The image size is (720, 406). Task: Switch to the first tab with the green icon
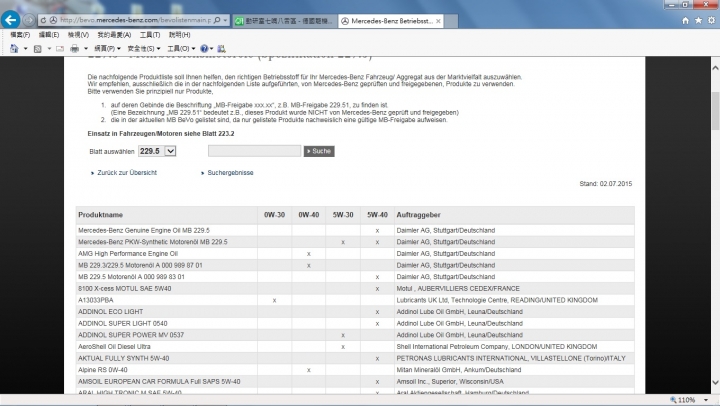click(x=285, y=21)
